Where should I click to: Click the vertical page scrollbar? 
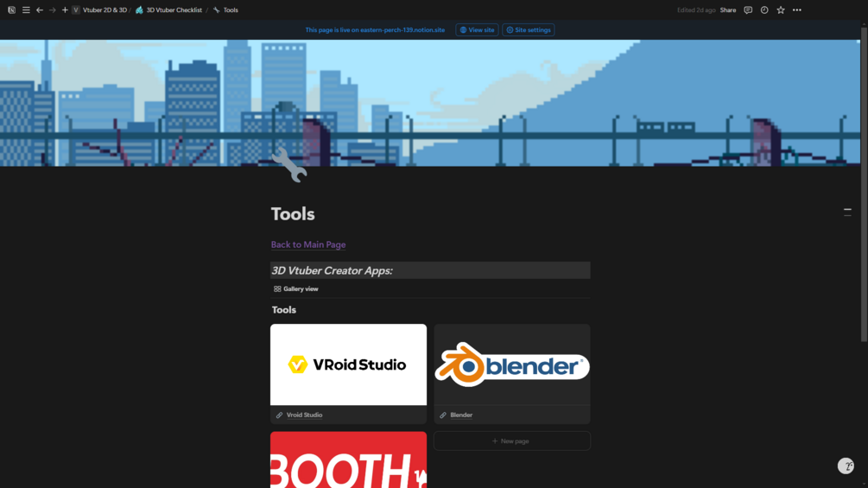865,182
